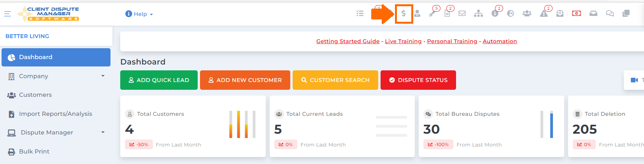Open the Getting Started Guide link
This screenshot has width=644, height=164.
[x=348, y=41]
